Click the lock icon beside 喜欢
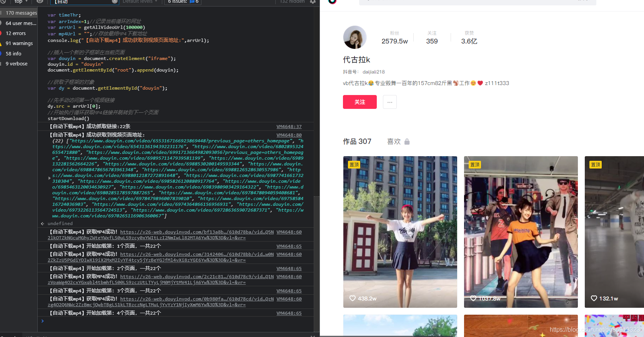The width and height of the screenshot is (644, 337). 407,142
